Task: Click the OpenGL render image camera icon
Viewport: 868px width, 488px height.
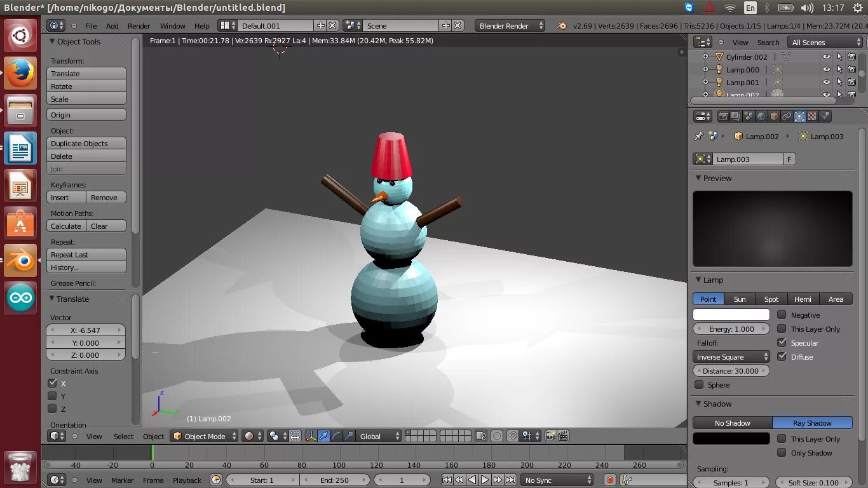Action: click(550, 436)
